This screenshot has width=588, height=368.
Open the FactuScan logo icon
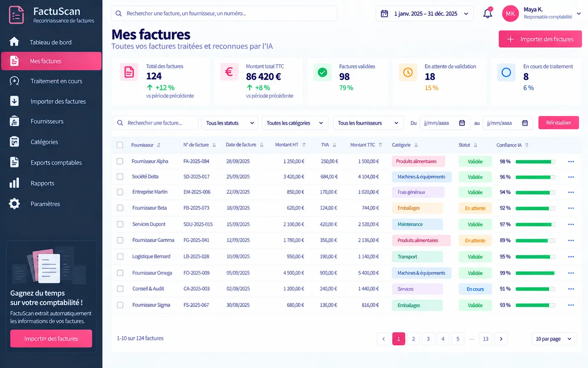click(16, 15)
